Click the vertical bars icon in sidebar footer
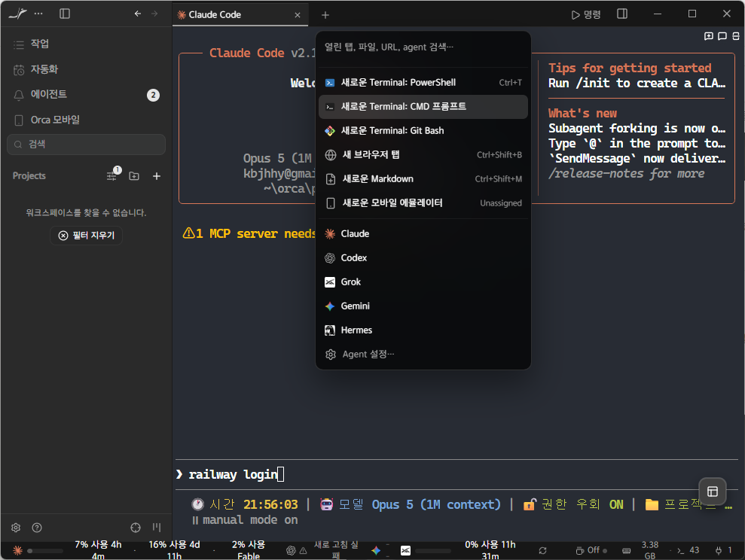 pos(157,527)
